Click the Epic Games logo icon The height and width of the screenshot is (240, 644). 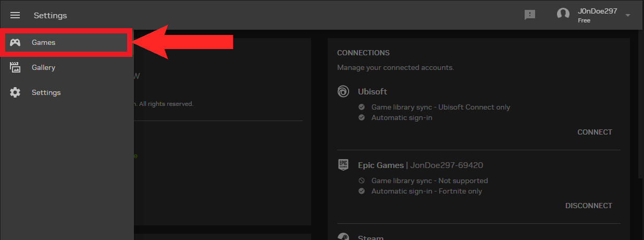pyautogui.click(x=343, y=165)
